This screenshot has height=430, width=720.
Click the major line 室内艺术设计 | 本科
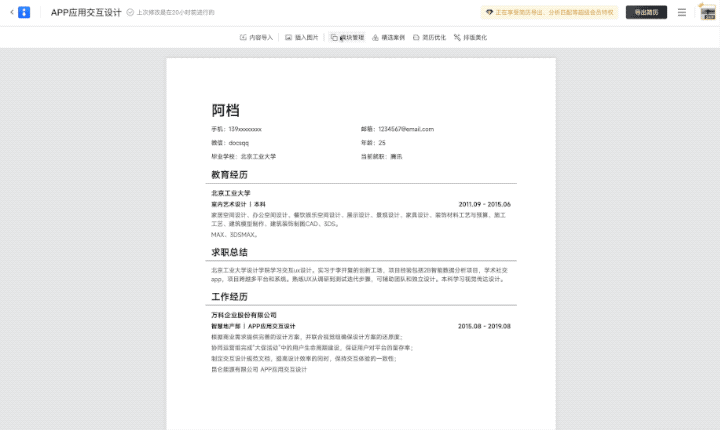(238, 204)
